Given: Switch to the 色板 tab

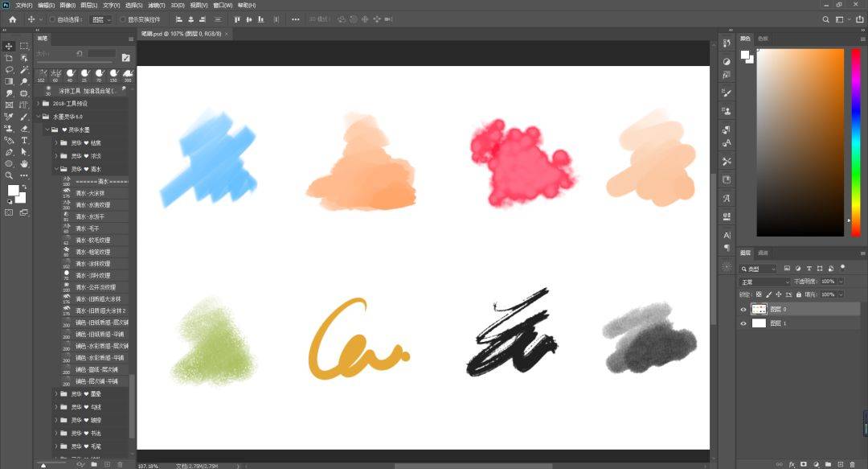Looking at the screenshot, I should [763, 38].
